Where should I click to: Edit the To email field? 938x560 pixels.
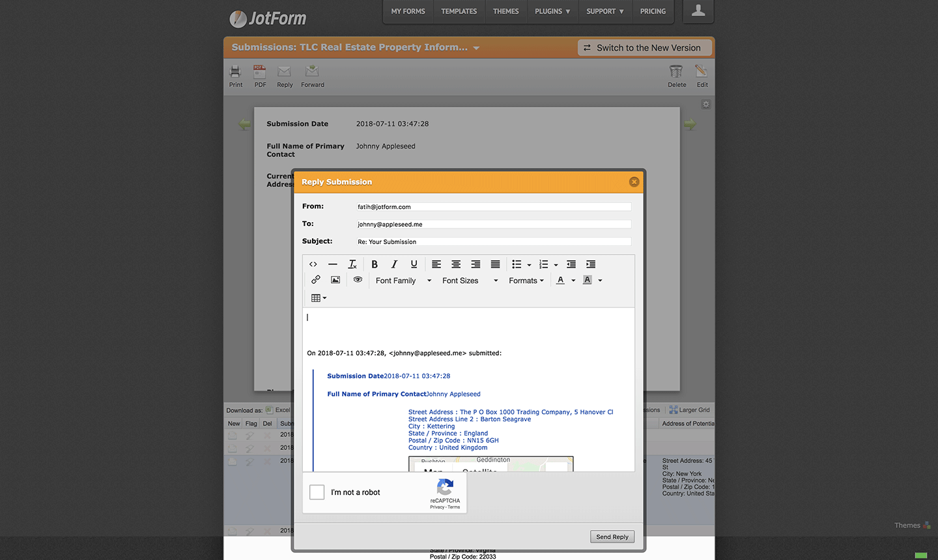pyautogui.click(x=493, y=224)
